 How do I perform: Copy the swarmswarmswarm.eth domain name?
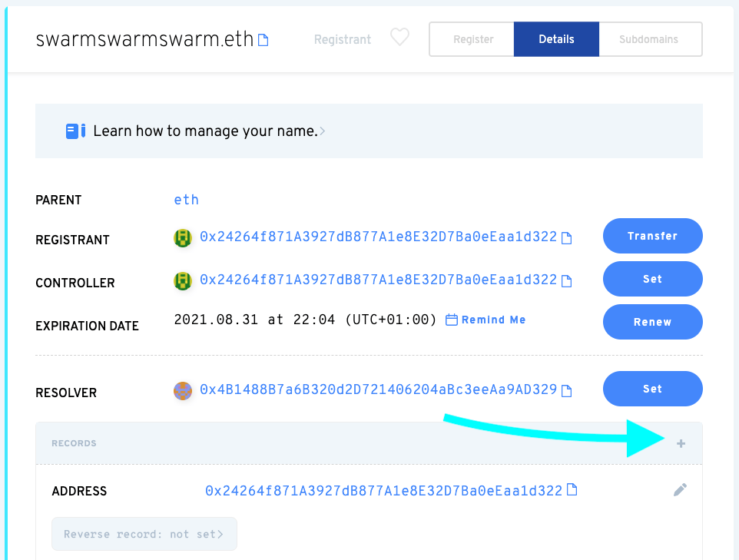tap(263, 40)
